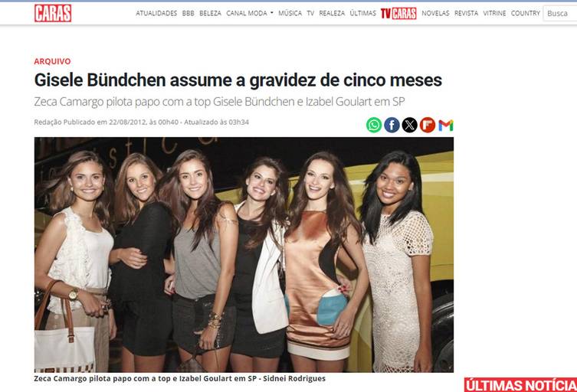Share article on Facebook icon

pyautogui.click(x=392, y=125)
